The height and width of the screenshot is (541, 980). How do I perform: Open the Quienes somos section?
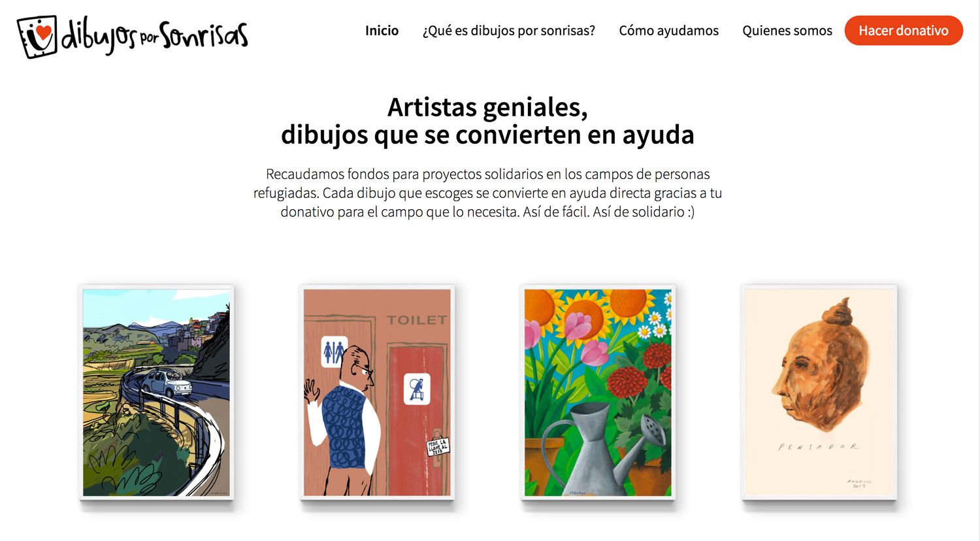(787, 31)
